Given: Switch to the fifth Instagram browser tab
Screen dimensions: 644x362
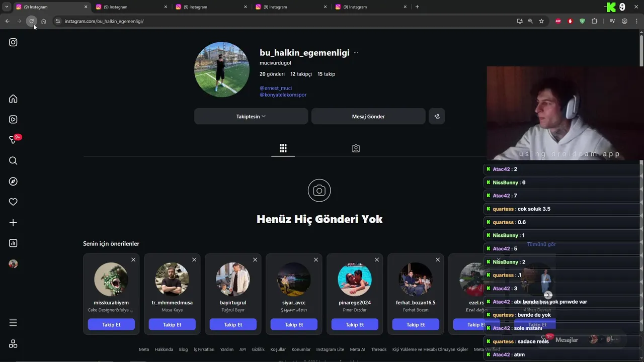Looking at the screenshot, I should (x=371, y=7).
